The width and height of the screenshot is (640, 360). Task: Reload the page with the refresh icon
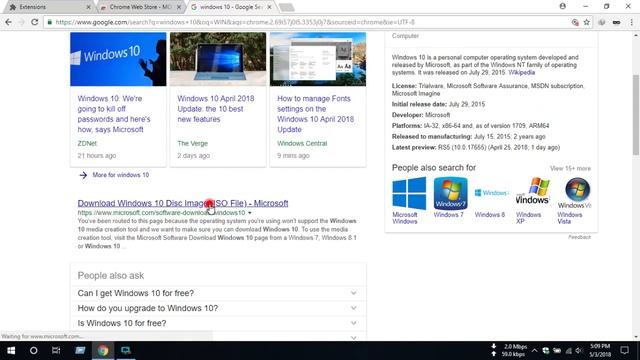35,22
